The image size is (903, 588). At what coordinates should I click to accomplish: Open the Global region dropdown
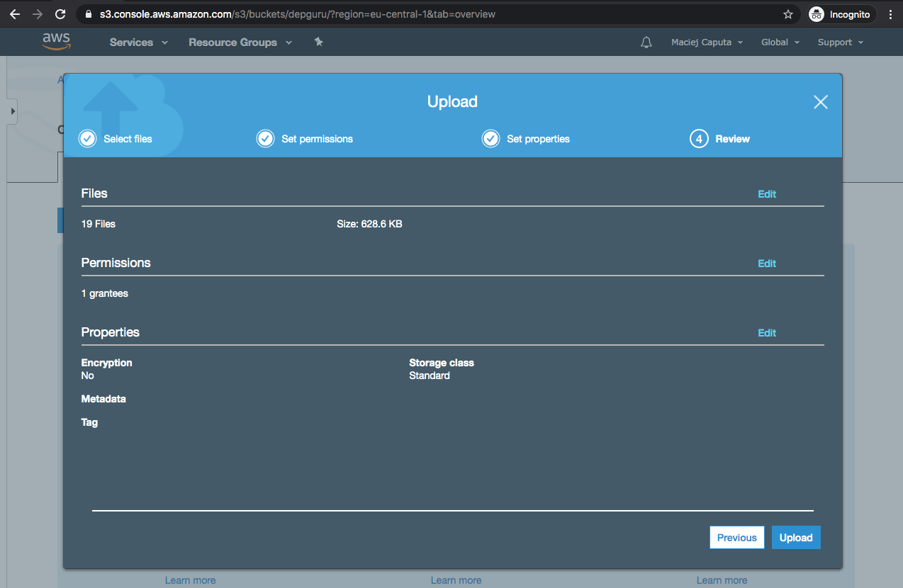780,43
